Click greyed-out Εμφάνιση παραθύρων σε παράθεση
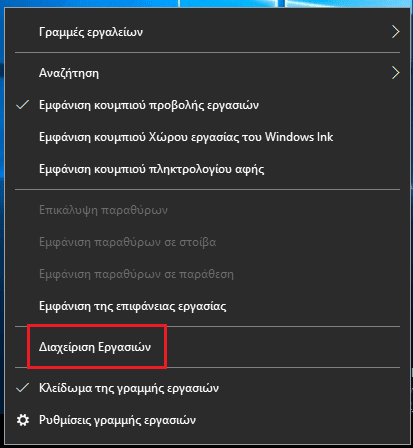The image size is (413, 448). pos(207,274)
